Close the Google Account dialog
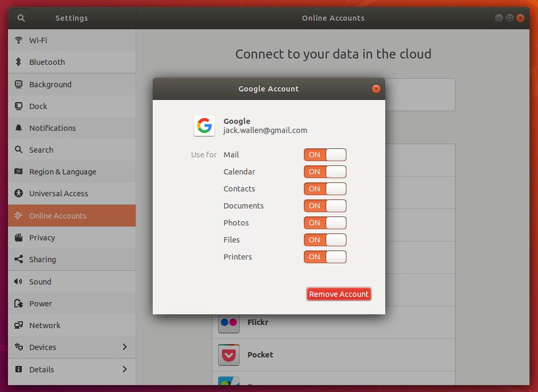The width and height of the screenshot is (538, 392). [376, 89]
